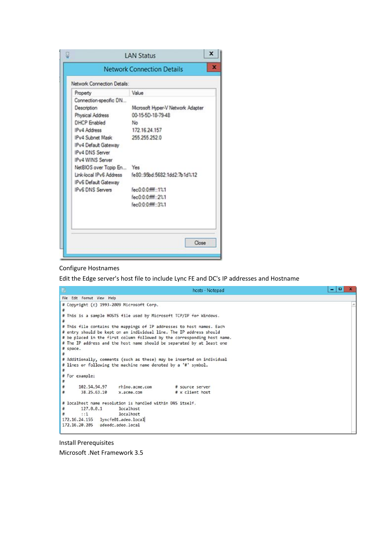Select the IPv4 Address row
This screenshot has height=554, width=392.
click(143, 130)
